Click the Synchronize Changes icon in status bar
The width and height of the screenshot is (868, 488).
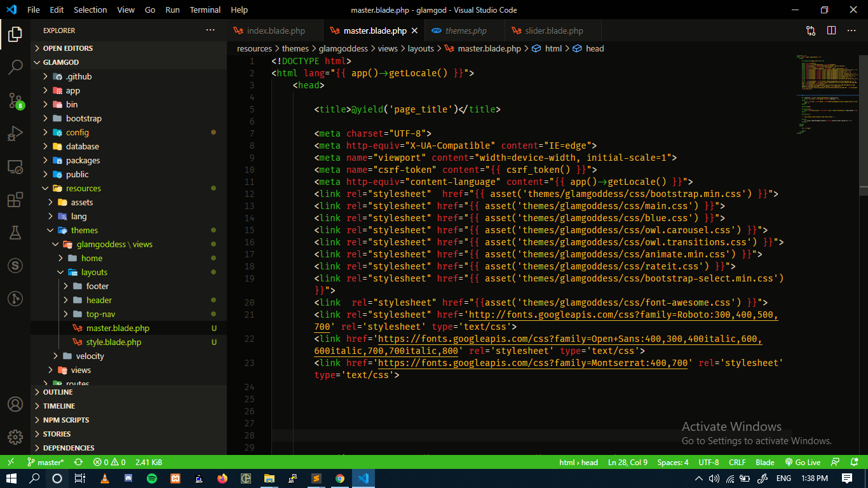pos(78,462)
